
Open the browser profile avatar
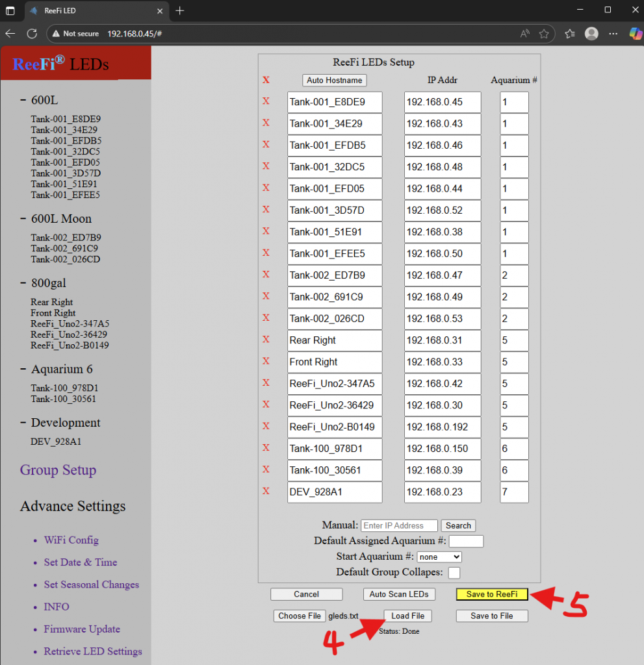pos(591,34)
